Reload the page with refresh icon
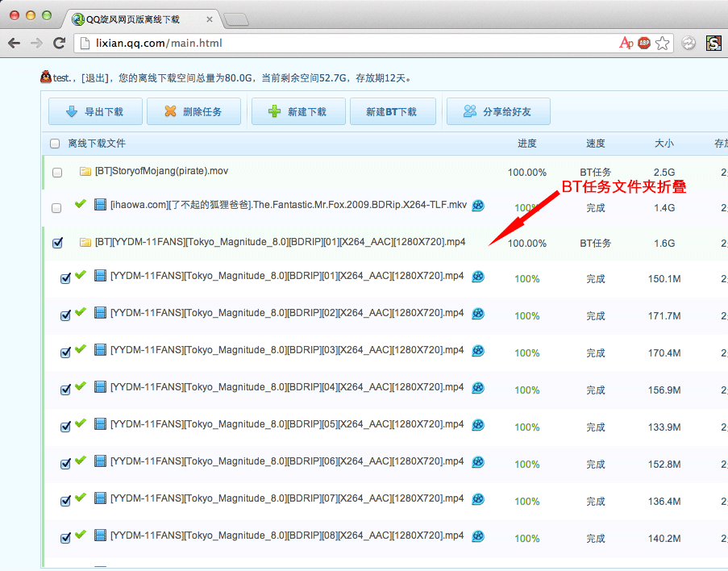 (59, 44)
